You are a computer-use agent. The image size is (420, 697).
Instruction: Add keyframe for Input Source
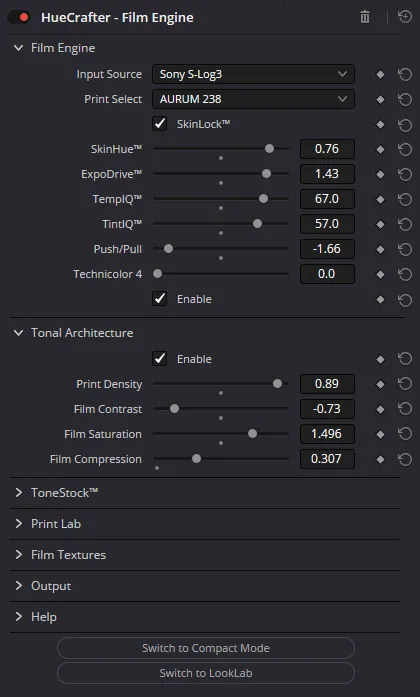tap(380, 75)
